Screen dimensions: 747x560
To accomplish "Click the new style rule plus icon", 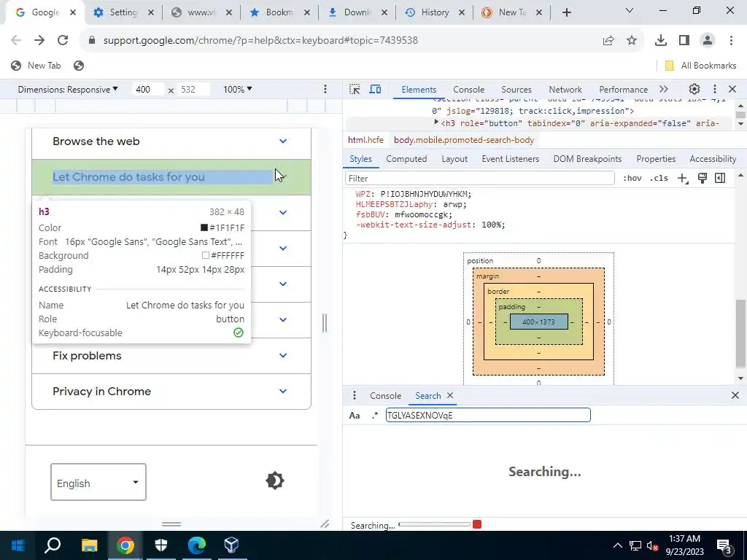I will coord(683,179).
